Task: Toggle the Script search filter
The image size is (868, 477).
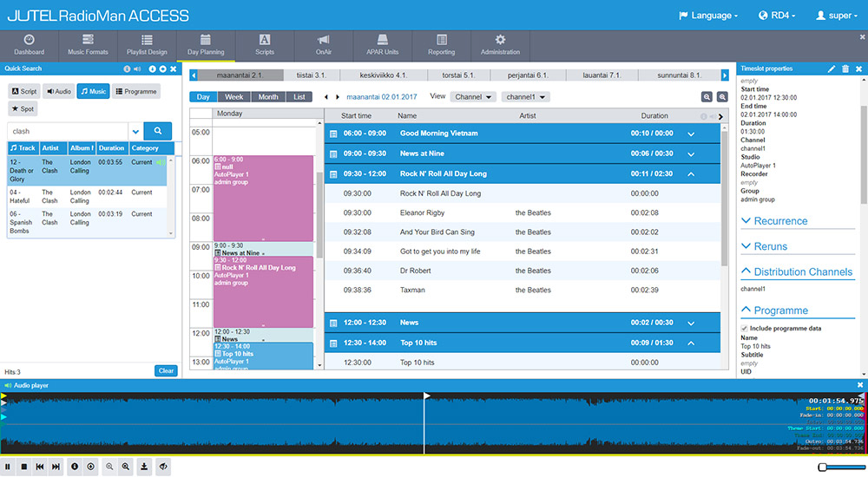Action: (24, 91)
